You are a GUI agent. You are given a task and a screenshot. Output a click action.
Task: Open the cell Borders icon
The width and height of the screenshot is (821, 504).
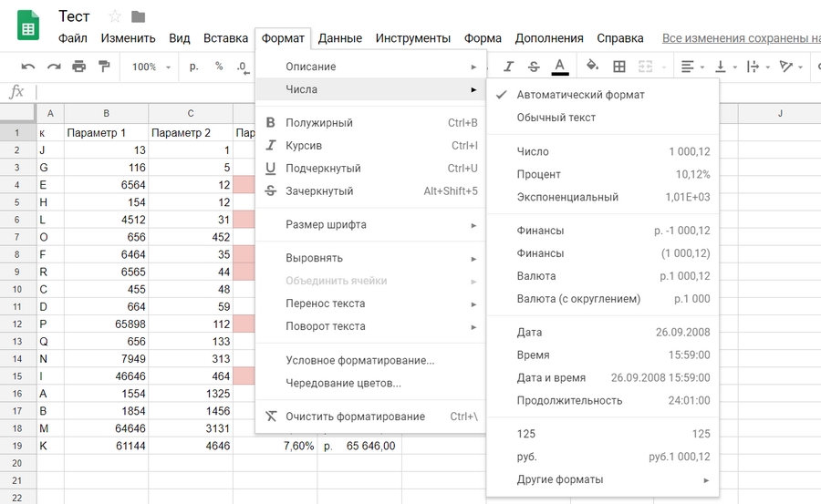pyautogui.click(x=619, y=67)
